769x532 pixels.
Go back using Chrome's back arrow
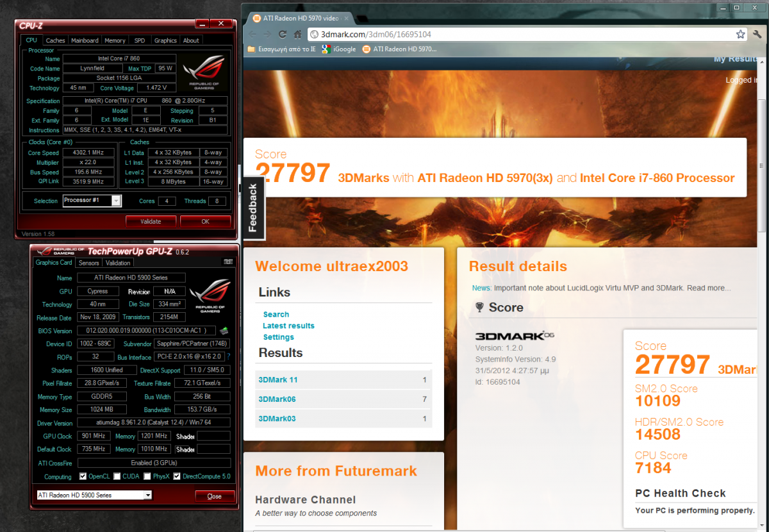252,34
